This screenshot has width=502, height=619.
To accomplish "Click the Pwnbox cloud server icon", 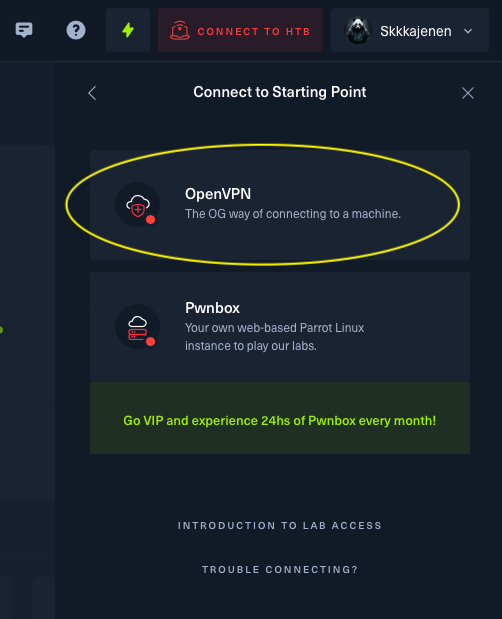I will (137, 326).
